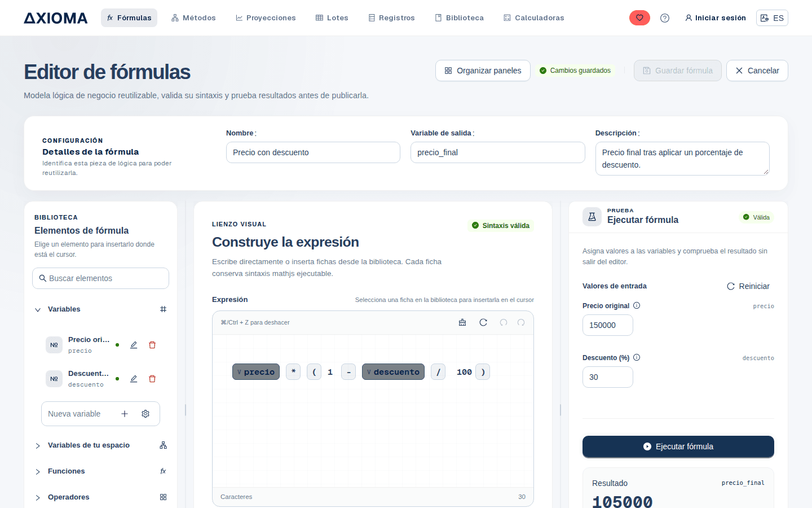Delete the Precio original variable

[x=152, y=345]
